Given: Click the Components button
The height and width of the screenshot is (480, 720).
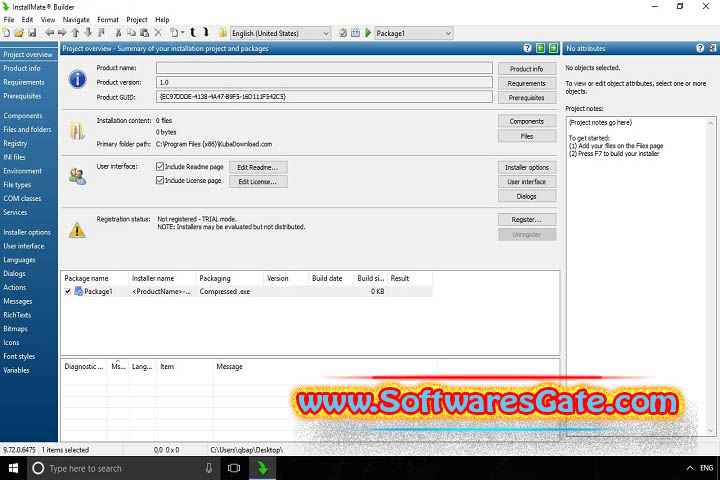Looking at the screenshot, I should [527, 121].
